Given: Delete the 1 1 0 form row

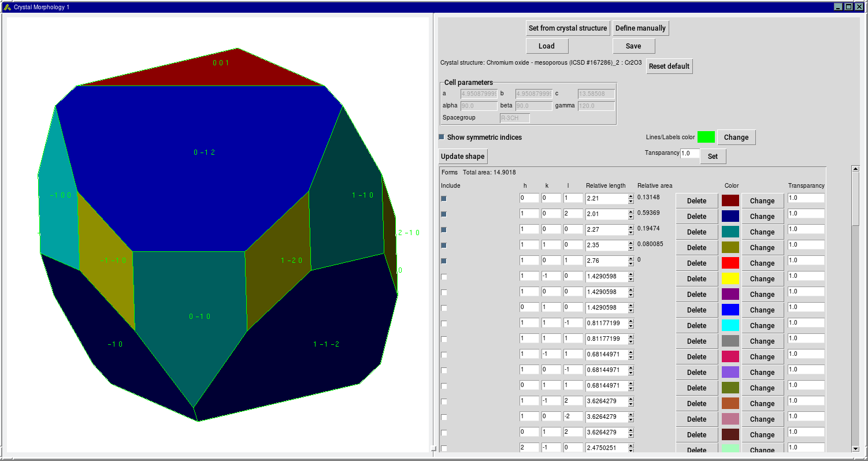Looking at the screenshot, I should pos(696,247).
